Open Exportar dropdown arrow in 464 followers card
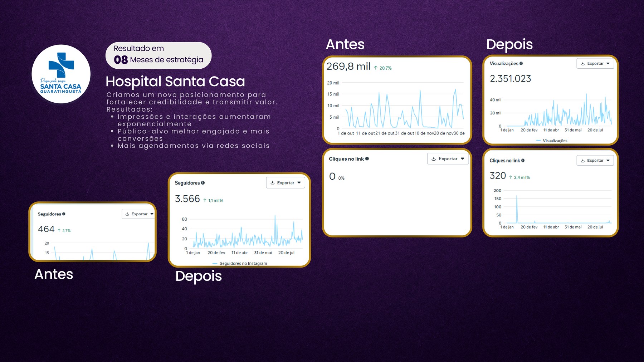Viewport: 644px width, 362px height. (152, 214)
